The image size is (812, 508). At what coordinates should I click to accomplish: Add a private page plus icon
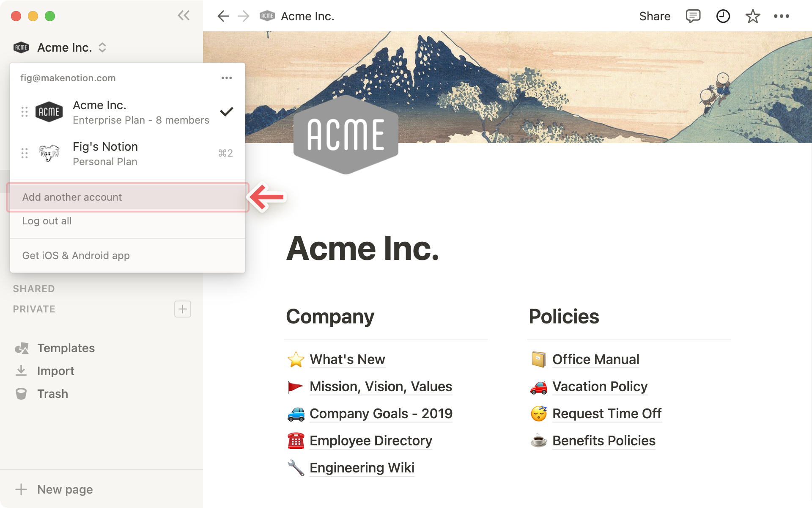(x=182, y=309)
